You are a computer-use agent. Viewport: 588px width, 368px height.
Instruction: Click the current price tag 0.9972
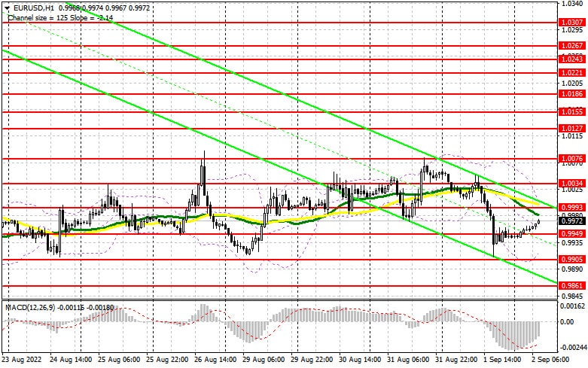pyautogui.click(x=571, y=221)
